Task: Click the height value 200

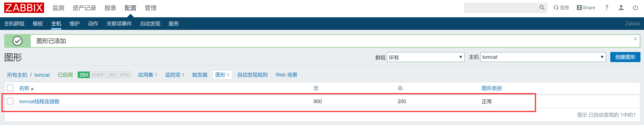Action: tap(402, 102)
